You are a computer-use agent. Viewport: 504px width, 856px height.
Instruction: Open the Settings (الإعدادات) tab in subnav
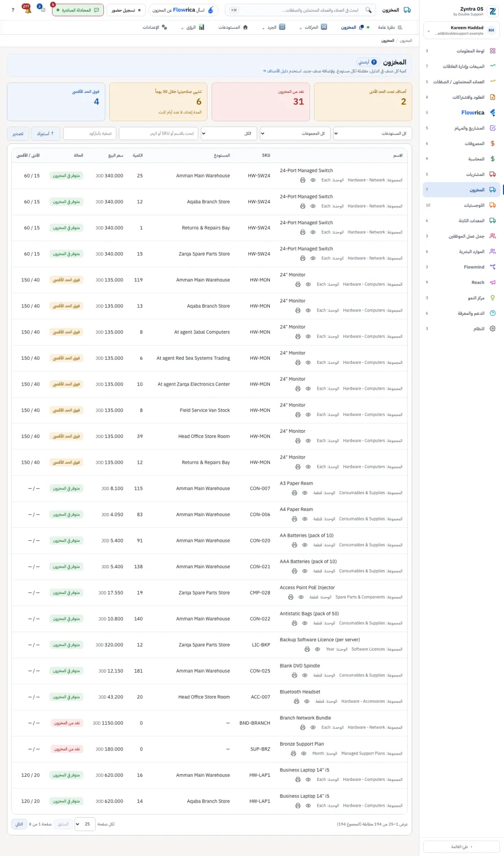coord(155,27)
